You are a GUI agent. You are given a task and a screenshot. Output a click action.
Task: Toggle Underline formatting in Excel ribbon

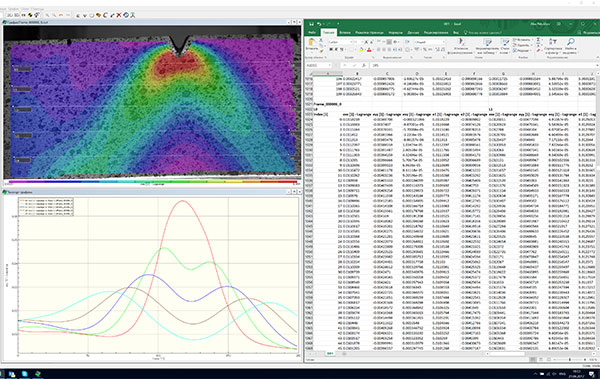point(342,49)
